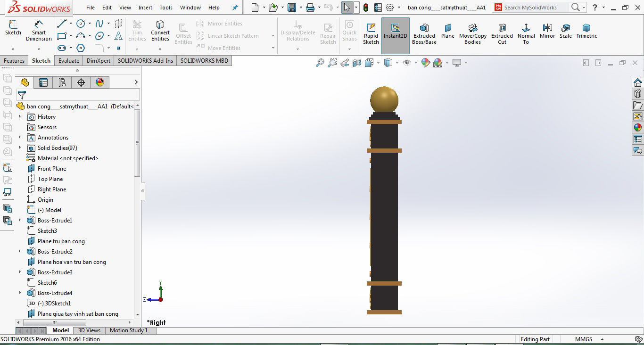The width and height of the screenshot is (644, 345).
Task: Select the Front Plane tree item
Action: click(46, 169)
